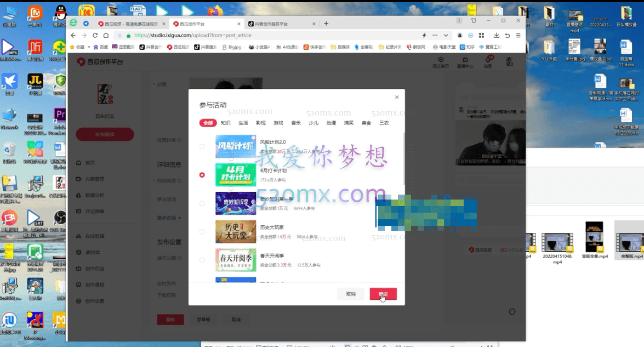Open the 消息 notification bell icon
Screen dimensions: 644x347
coord(488,60)
